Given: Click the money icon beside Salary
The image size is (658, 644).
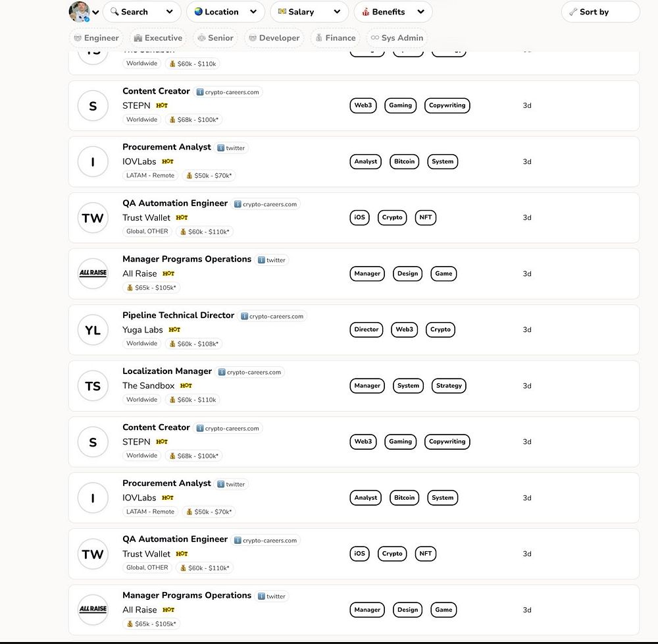Looking at the screenshot, I should tap(282, 12).
